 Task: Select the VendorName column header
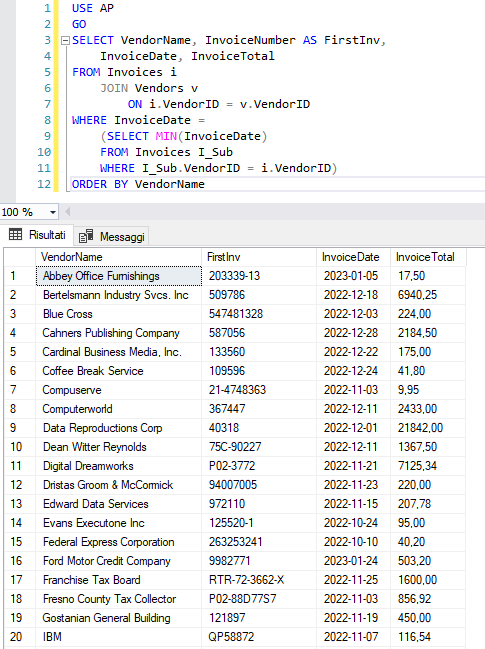pos(119,257)
